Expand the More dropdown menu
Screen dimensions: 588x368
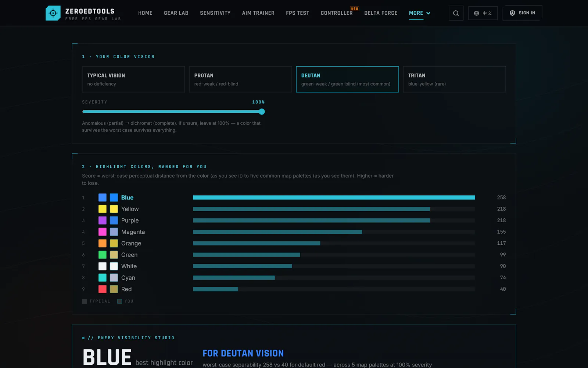(419, 13)
